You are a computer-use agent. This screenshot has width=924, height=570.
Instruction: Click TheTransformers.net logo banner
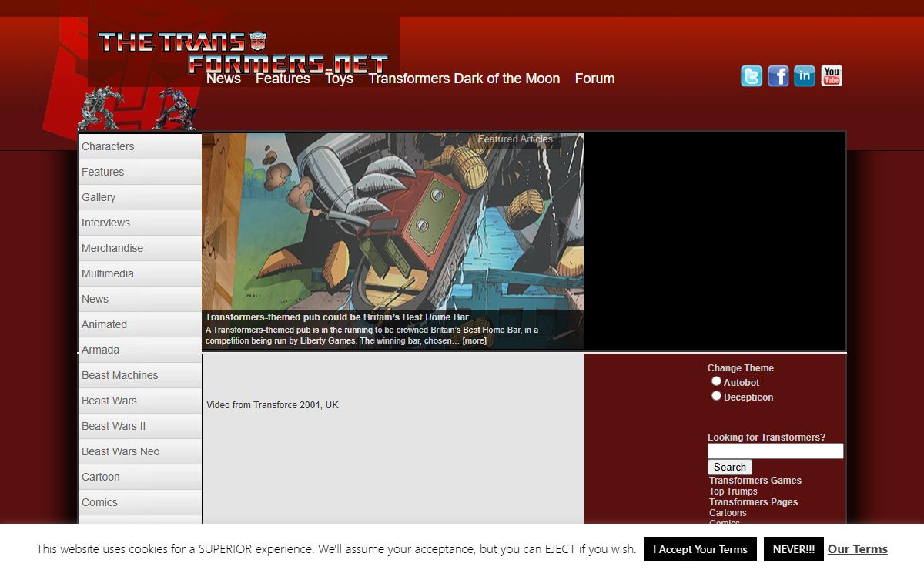tap(243, 52)
